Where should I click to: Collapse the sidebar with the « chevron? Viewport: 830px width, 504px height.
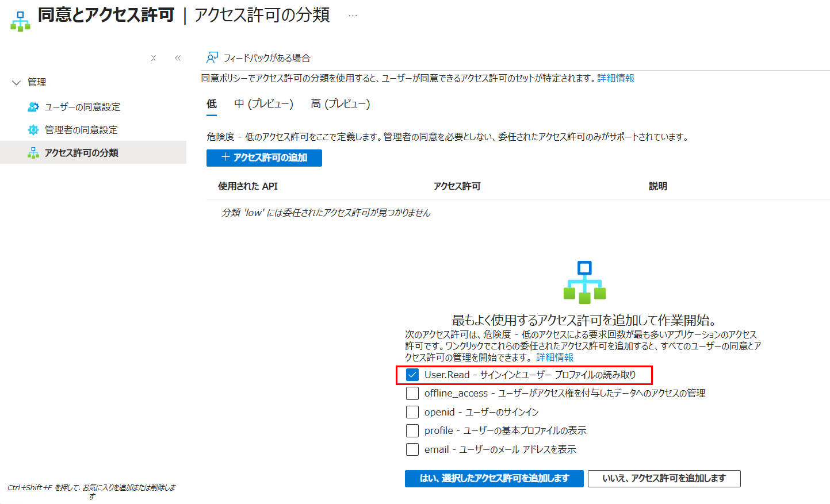[178, 57]
